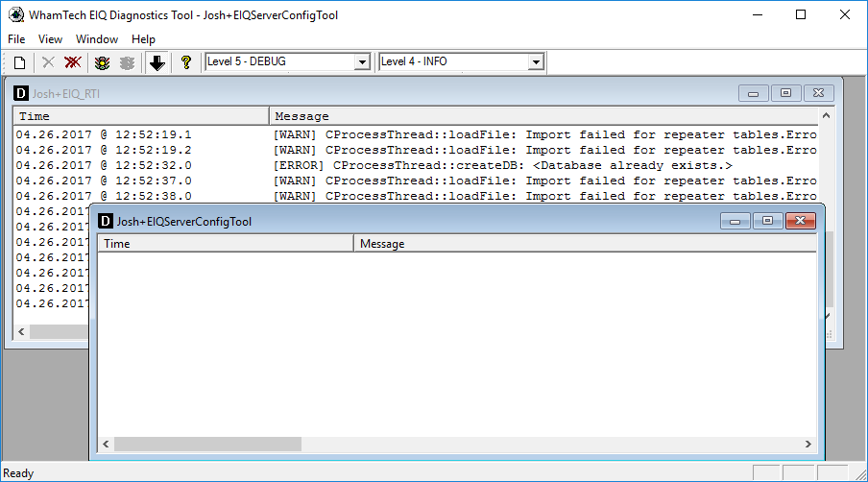Open the Help menu

(143, 39)
